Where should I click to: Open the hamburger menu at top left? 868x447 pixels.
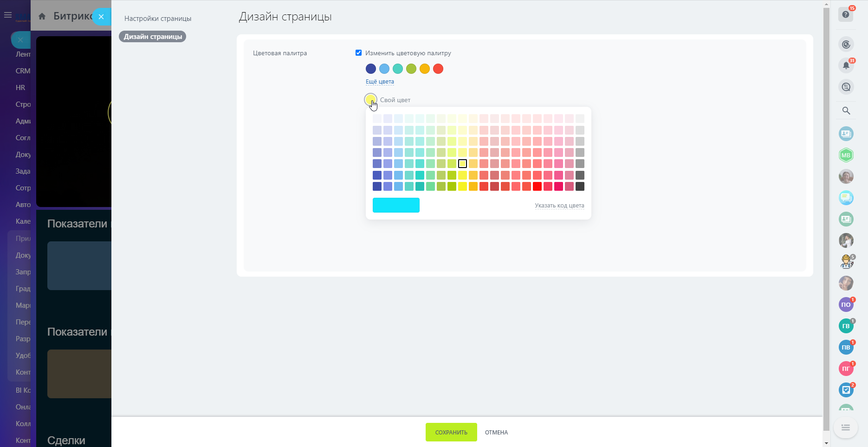tap(8, 15)
